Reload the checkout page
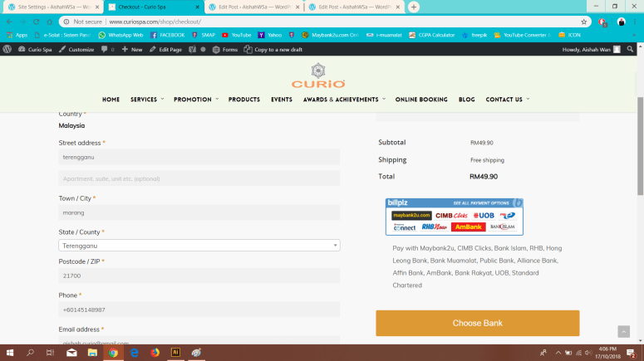The width and height of the screenshot is (644, 361). [36, 22]
